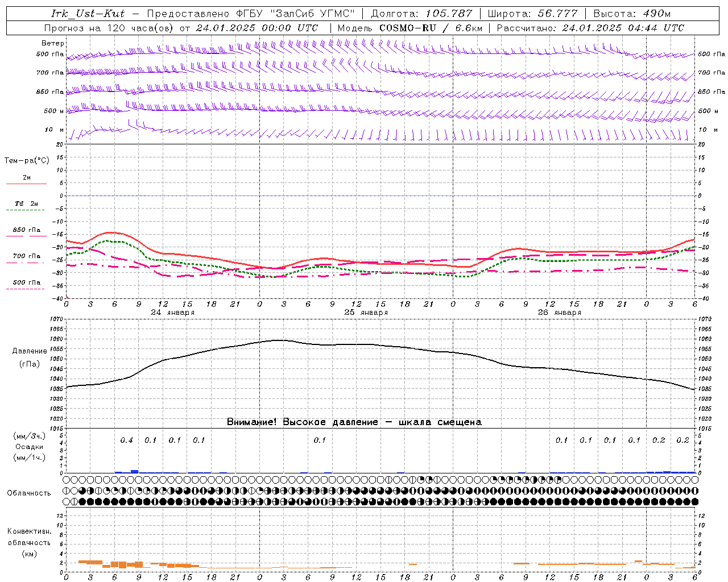Viewport: 728px width, 582px height.
Task: Click the (мм/3ч.) precipitation unit label
Action: 29,436
